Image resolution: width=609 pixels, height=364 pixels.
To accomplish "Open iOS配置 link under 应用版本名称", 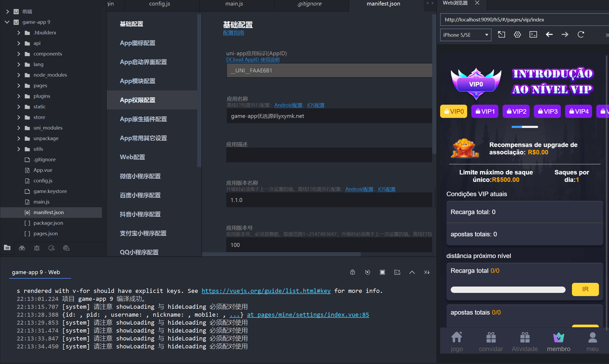I will (x=386, y=189).
